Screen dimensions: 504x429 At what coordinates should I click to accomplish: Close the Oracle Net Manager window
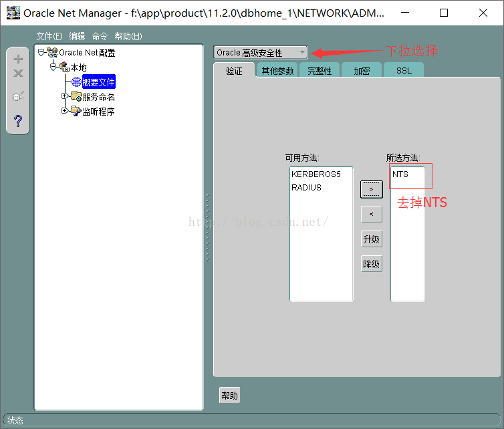click(x=483, y=13)
